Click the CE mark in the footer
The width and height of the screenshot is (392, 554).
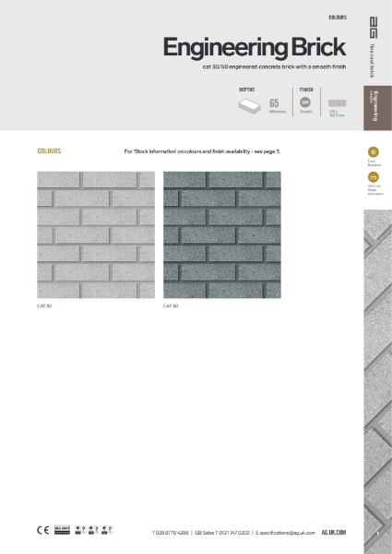tap(43, 530)
